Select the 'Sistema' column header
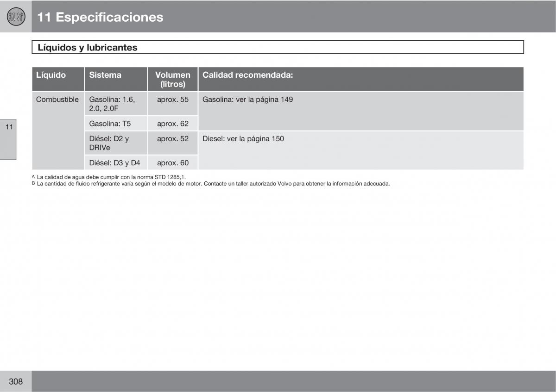This screenshot has width=556, height=392. tap(105, 75)
